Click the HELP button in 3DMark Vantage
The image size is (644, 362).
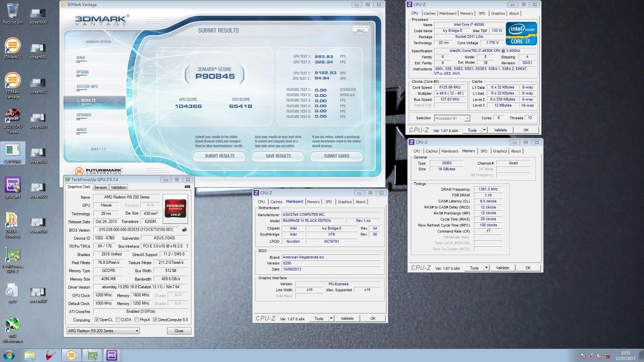click(360, 30)
